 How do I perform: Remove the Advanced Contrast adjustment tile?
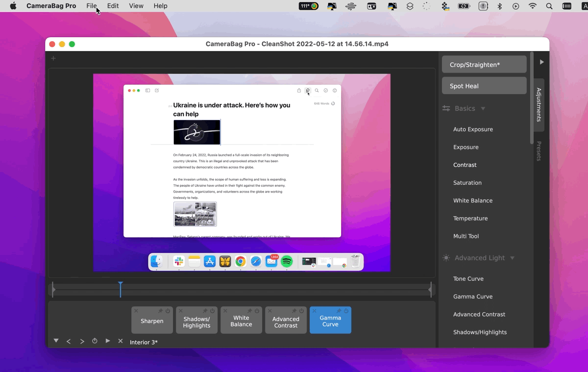pos(270,311)
